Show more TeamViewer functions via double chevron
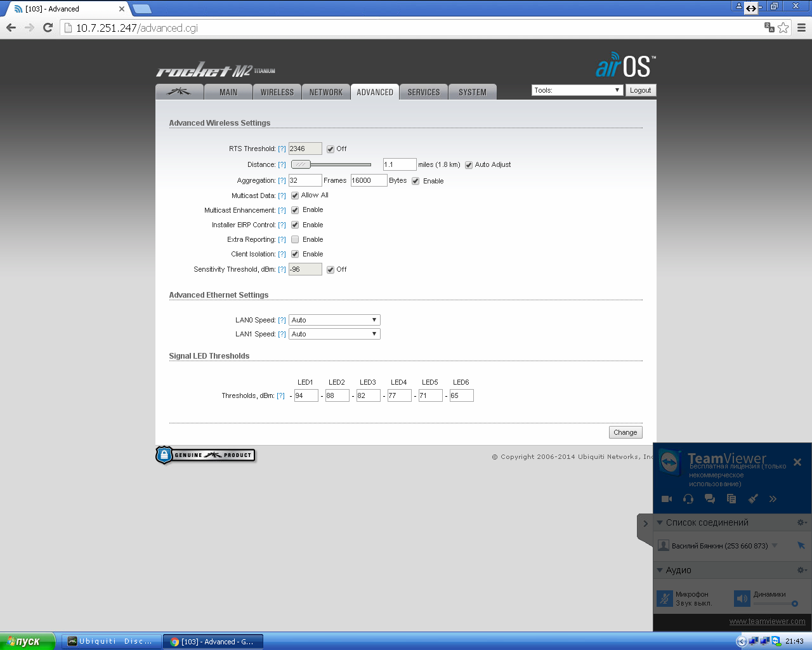This screenshot has width=812, height=650. click(773, 499)
